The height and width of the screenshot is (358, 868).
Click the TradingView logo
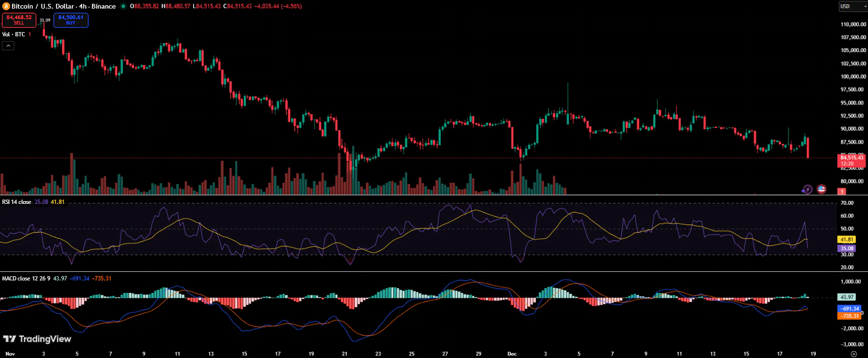tap(37, 339)
